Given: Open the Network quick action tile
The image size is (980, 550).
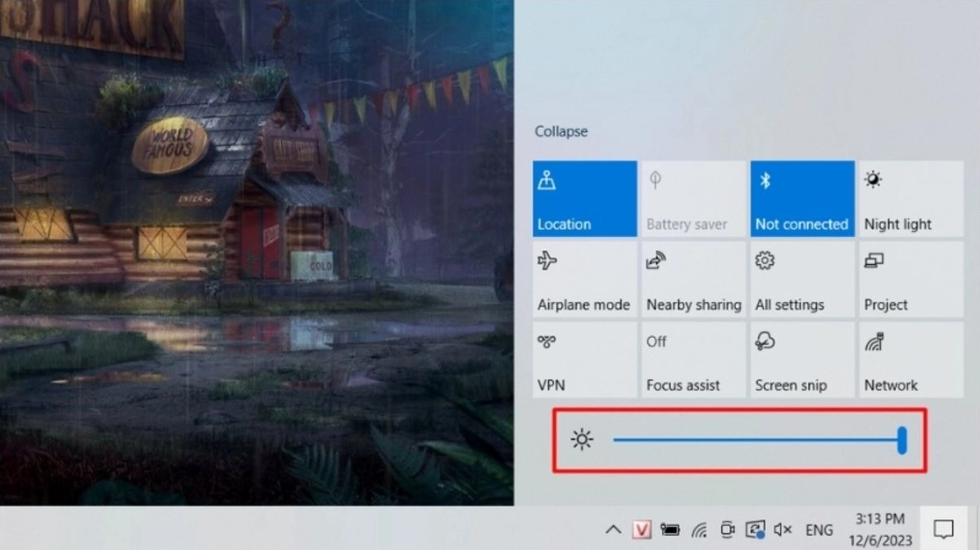Looking at the screenshot, I should coord(910,360).
